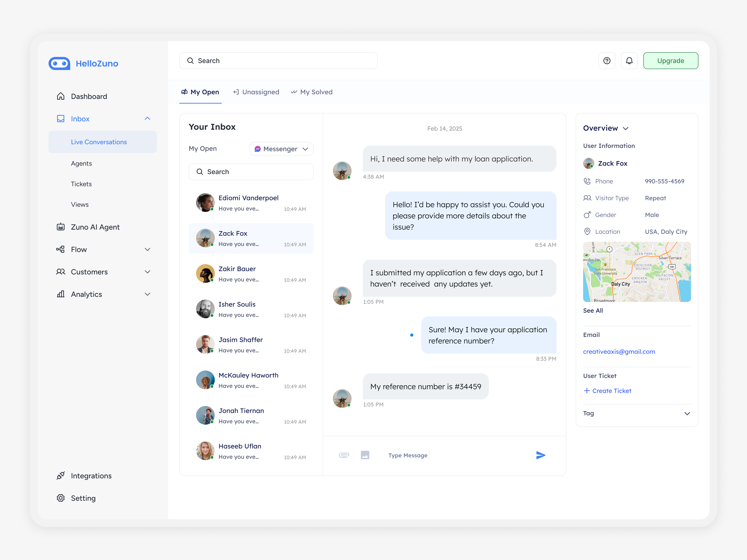Open the Overview dropdown chevron
The height and width of the screenshot is (560, 747).
point(625,128)
